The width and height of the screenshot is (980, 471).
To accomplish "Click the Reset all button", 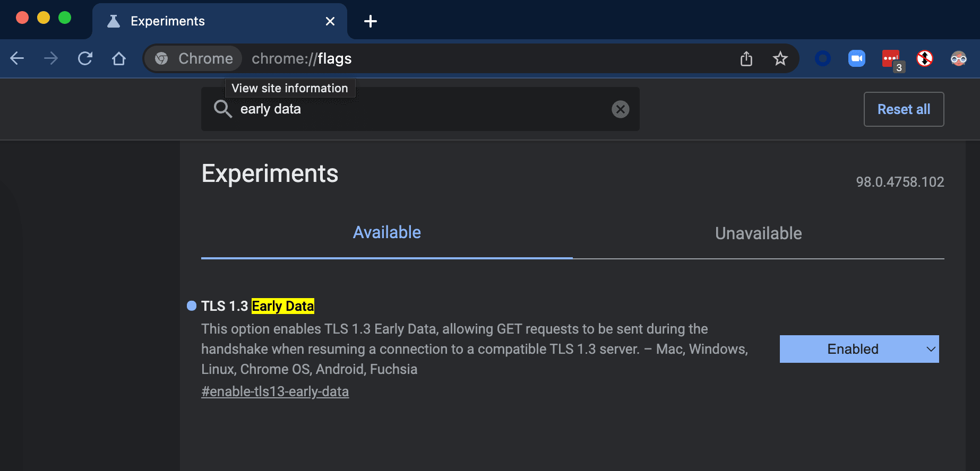I will coord(904,109).
